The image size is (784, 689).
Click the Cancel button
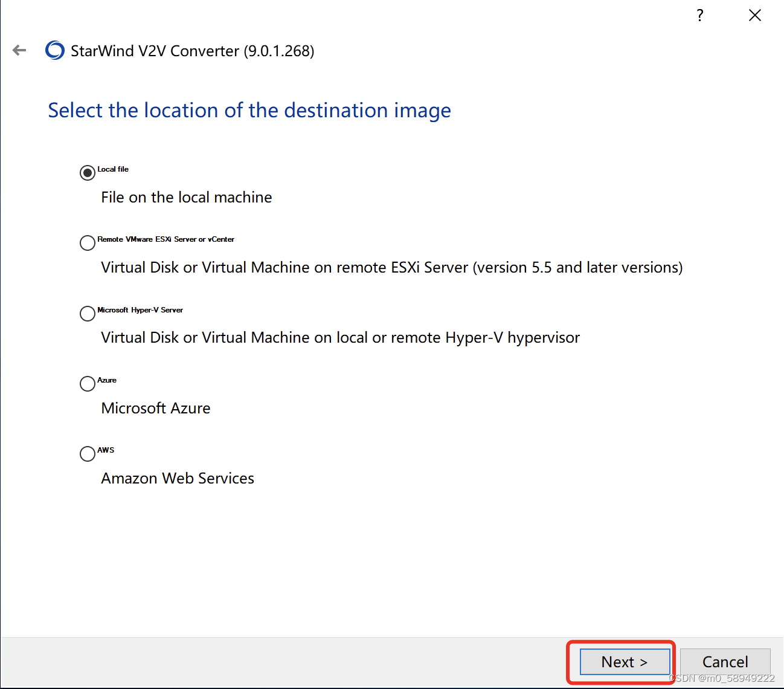pyautogui.click(x=725, y=662)
